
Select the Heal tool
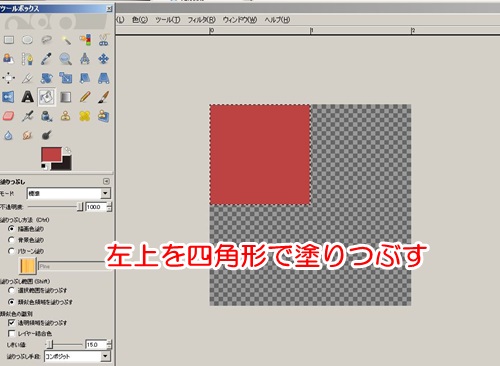85,116
